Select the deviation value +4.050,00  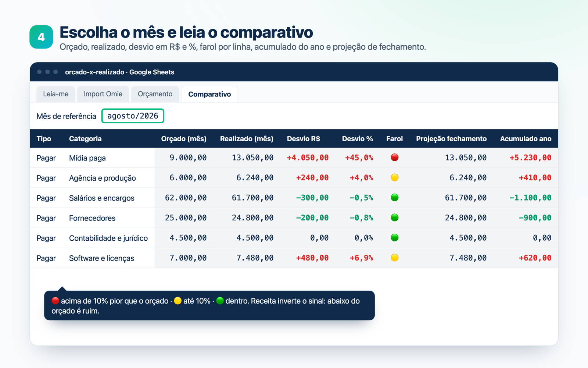coord(308,158)
